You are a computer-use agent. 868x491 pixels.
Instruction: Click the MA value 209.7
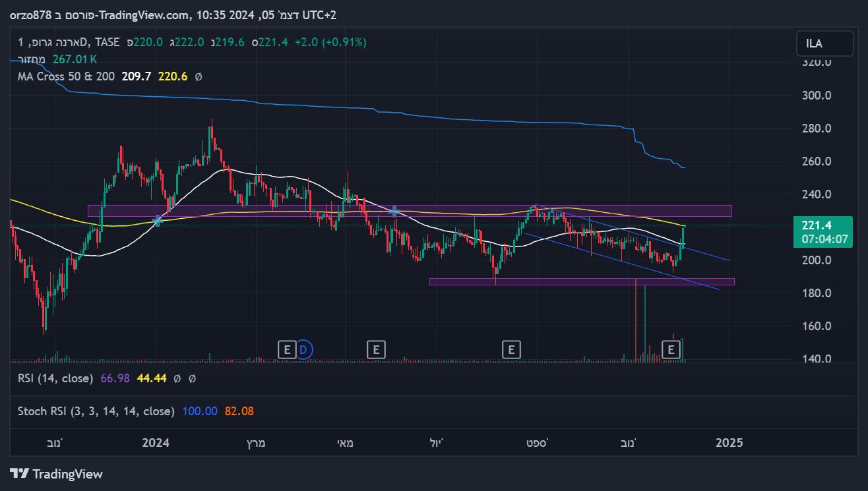pos(136,76)
